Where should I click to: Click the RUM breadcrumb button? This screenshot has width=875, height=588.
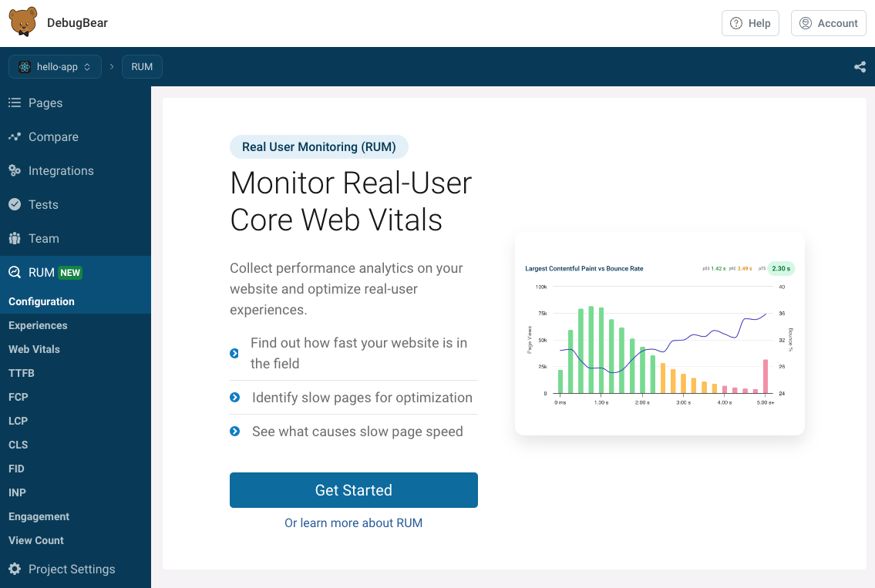pyautogui.click(x=142, y=67)
